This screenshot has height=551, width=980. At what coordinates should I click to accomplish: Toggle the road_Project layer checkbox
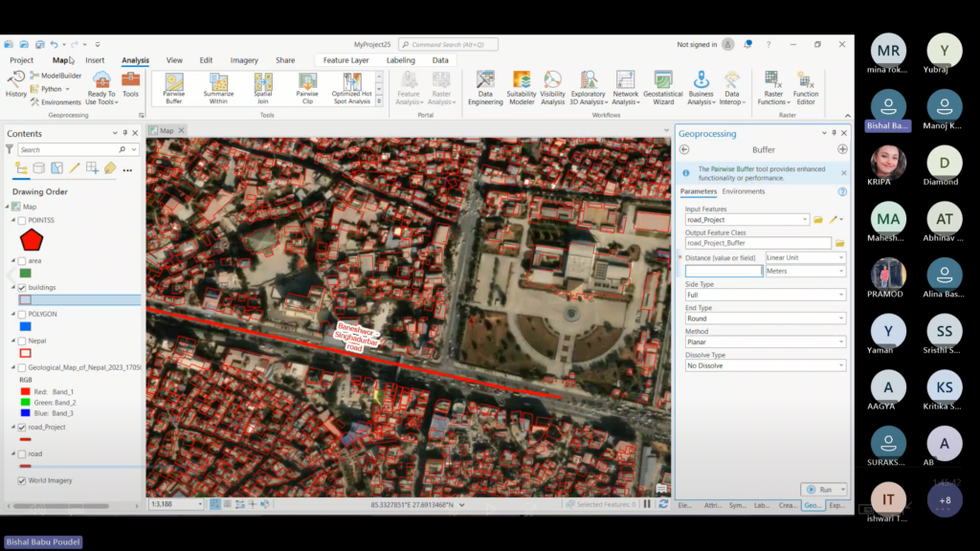(22, 428)
